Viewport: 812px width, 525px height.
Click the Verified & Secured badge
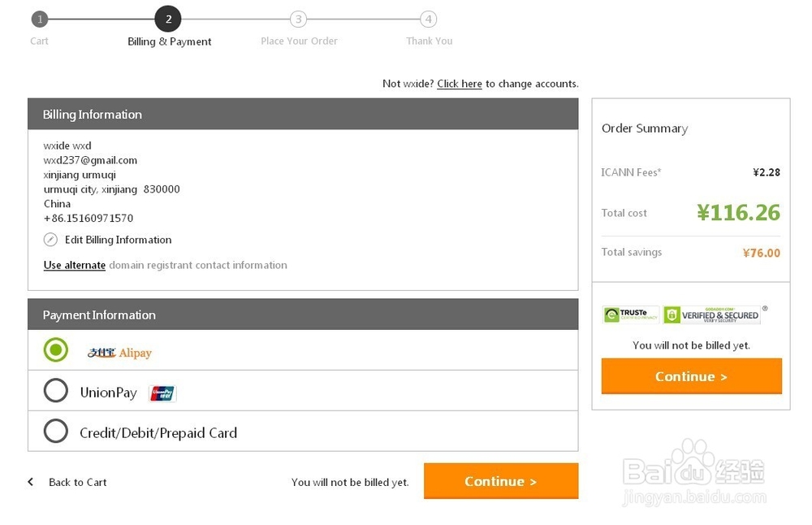click(711, 315)
